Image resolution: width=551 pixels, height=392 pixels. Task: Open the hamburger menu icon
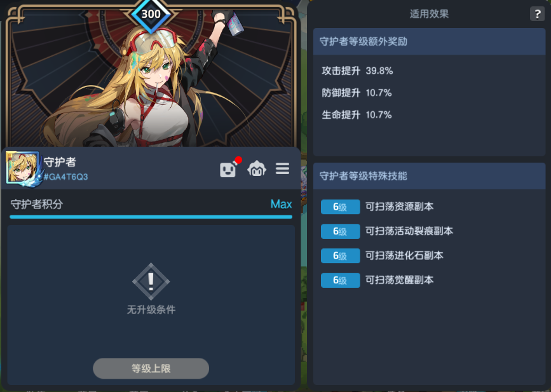tap(282, 168)
